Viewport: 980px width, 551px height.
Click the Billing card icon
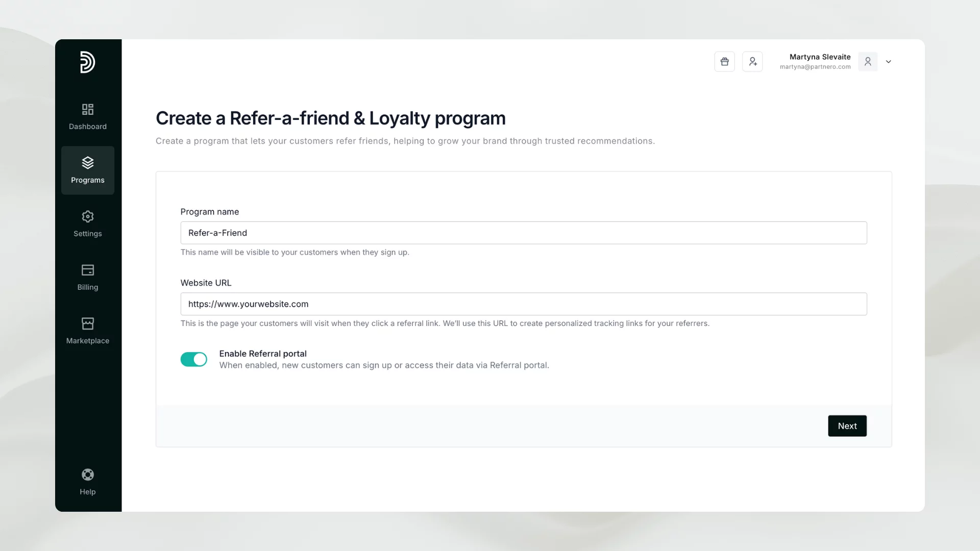click(87, 270)
